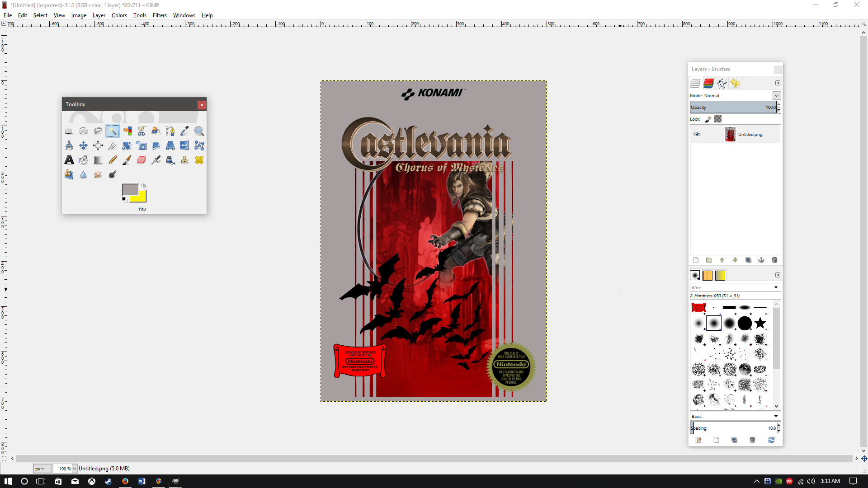This screenshot has width=868, height=488.
Task: Select the Eraser tool
Action: click(x=142, y=160)
